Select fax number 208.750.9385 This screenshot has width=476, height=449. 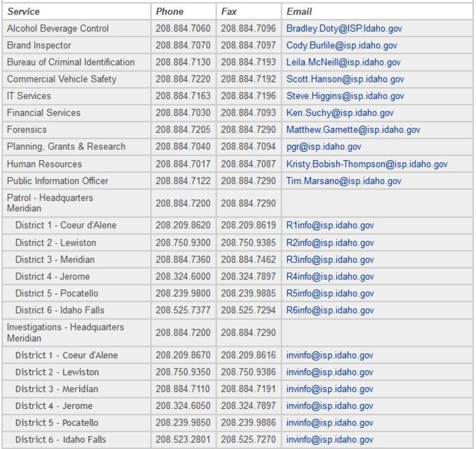pyautogui.click(x=248, y=243)
